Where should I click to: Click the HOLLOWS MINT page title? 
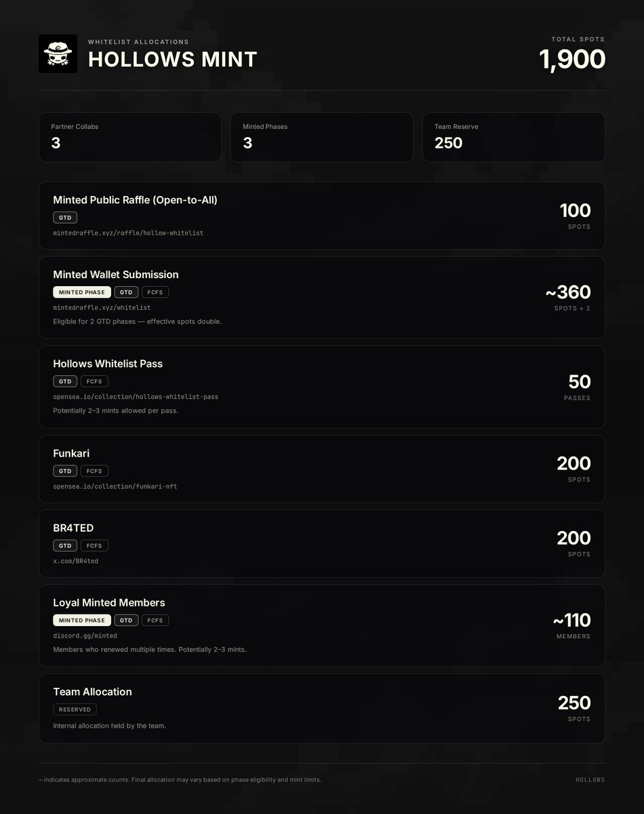tap(173, 60)
